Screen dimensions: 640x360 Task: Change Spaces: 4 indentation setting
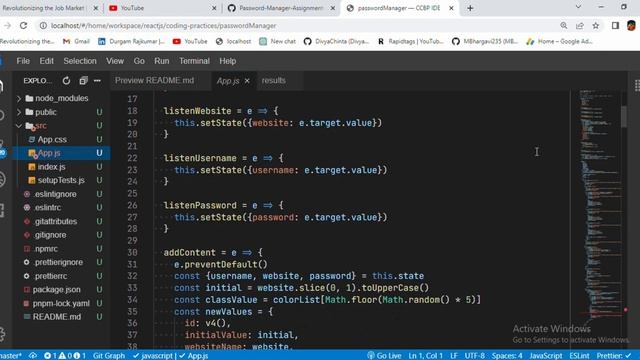click(507, 356)
